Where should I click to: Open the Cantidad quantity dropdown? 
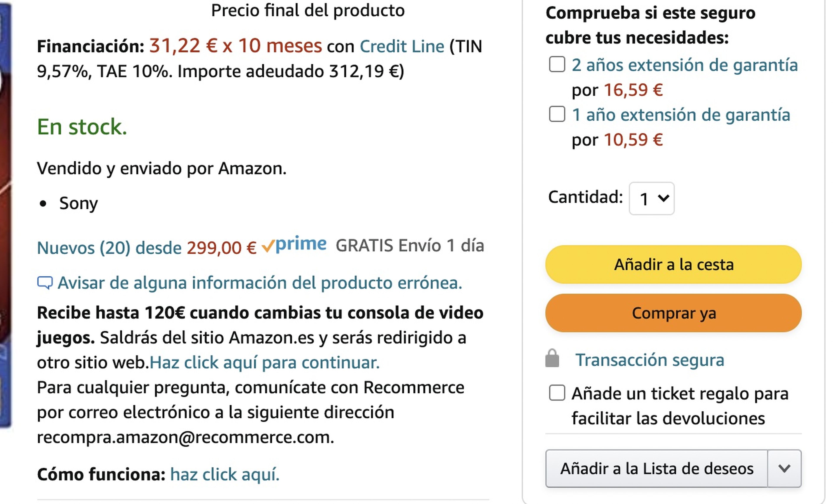651,198
